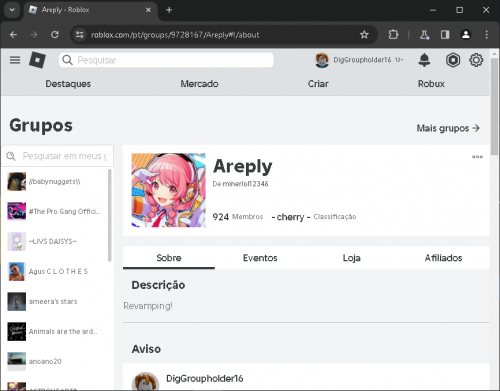500x391 pixels.
Task: Switch to the Eventos tab
Action: 260,258
